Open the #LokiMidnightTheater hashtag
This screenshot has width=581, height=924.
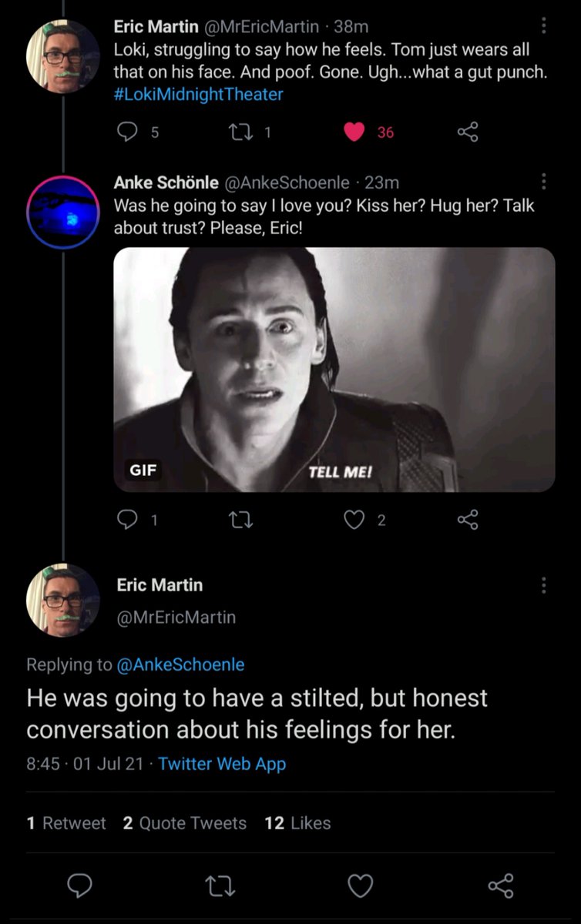(x=199, y=95)
